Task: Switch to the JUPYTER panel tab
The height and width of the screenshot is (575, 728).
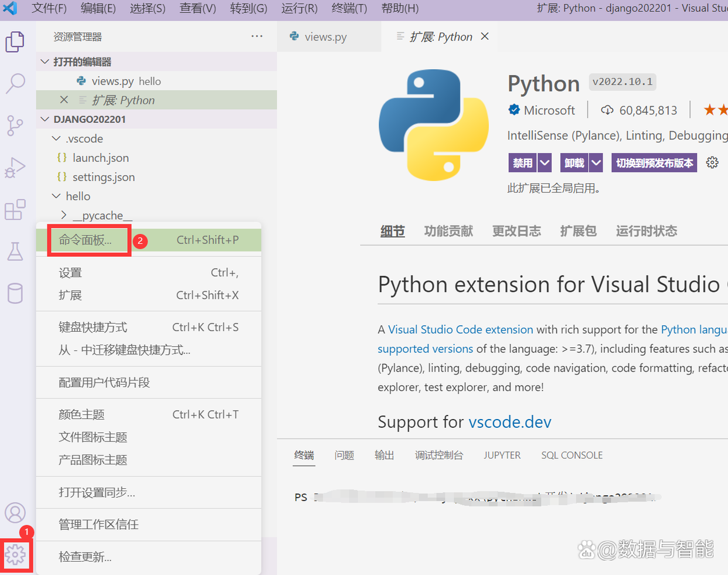Action: (502, 455)
